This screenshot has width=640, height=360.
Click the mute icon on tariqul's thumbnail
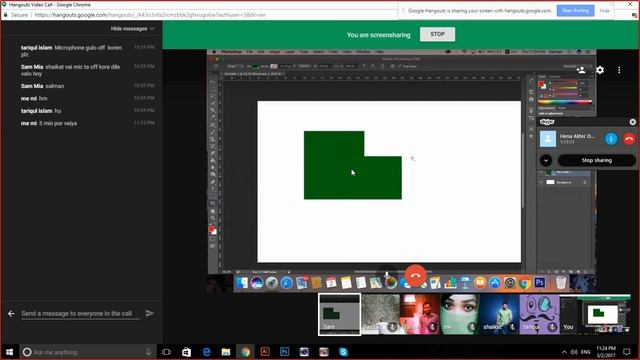[x=552, y=327]
